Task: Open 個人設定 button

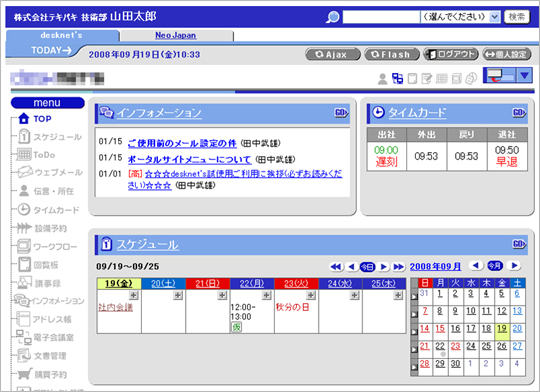Action: click(x=507, y=54)
